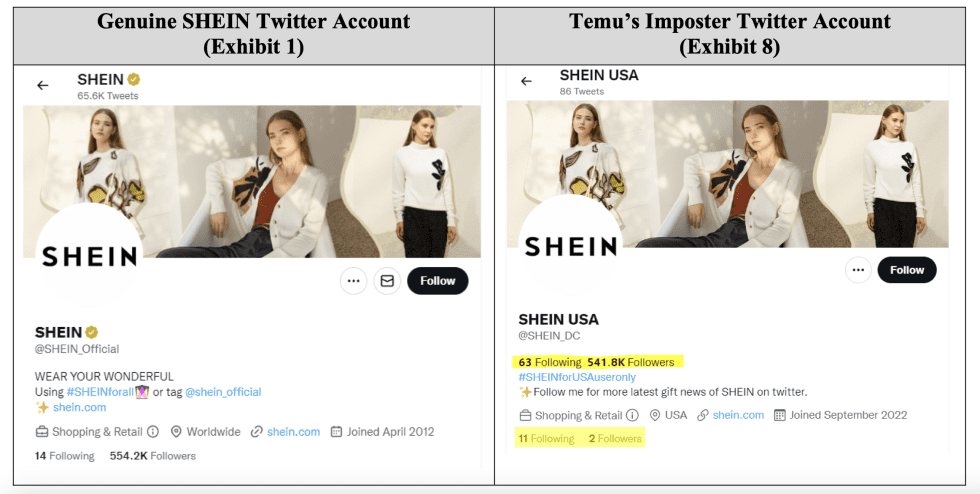Open more options on SHEIN USA profile
The image size is (980, 494).
pos(857,270)
